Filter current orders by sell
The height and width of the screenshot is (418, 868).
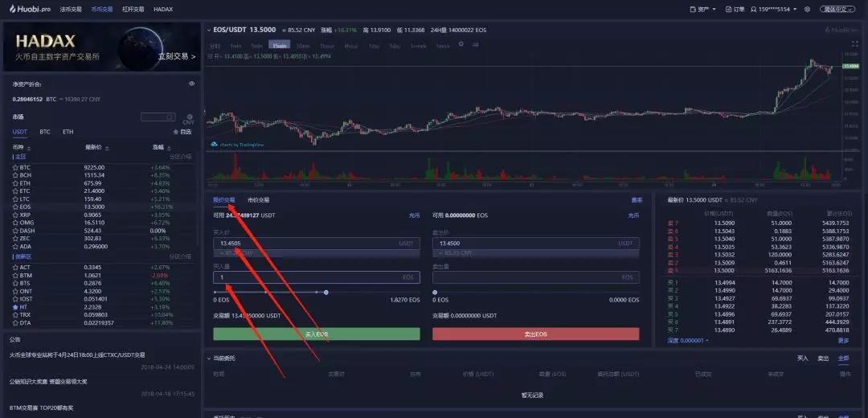pyautogui.click(x=823, y=359)
